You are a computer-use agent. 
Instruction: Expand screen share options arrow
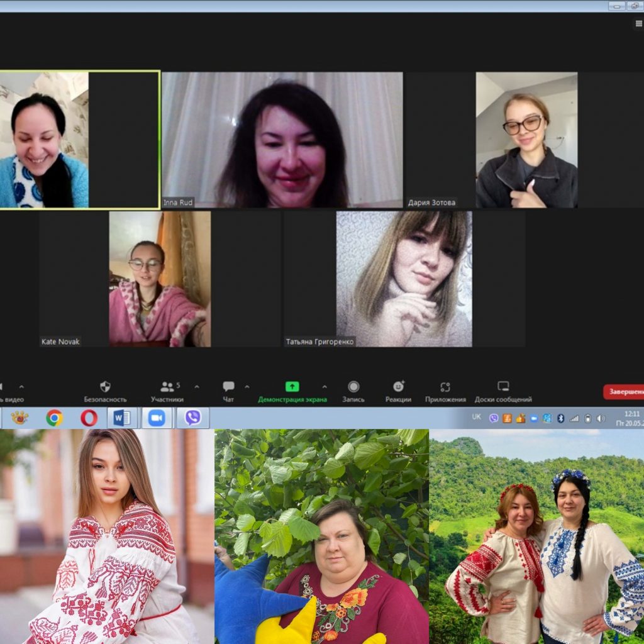[x=325, y=387]
